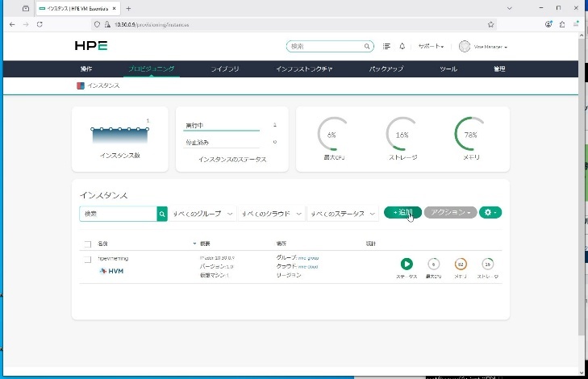Click the green 追加 button
Screen dimensions: 588x379
402,212
